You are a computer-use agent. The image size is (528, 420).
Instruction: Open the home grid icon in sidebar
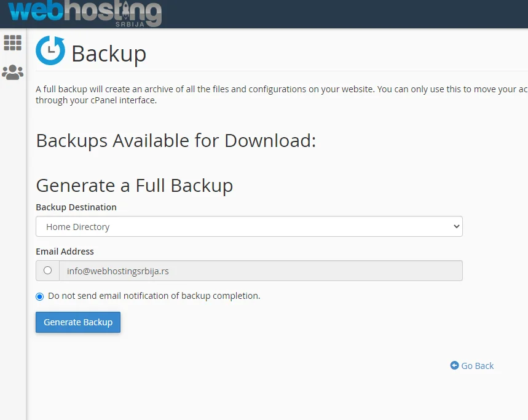tap(12, 43)
